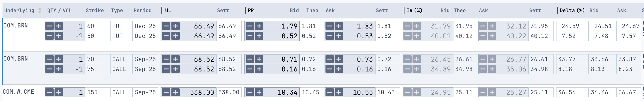Image resolution: width=644 pixels, height=101 pixels.
Task: Click minus on PR bid 1.79
Action: click(250, 26)
